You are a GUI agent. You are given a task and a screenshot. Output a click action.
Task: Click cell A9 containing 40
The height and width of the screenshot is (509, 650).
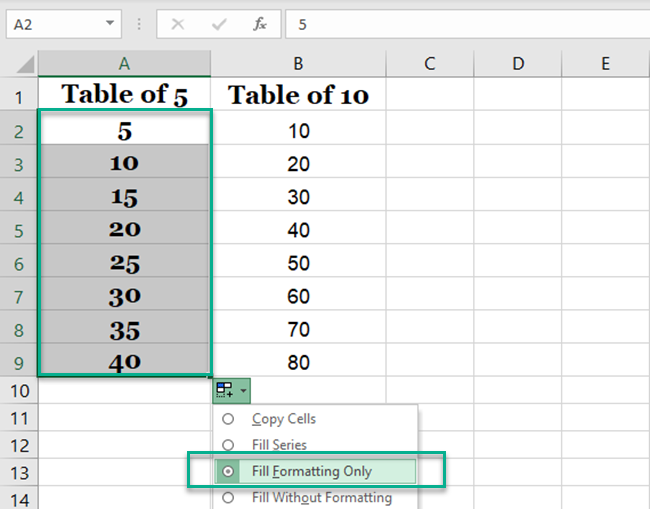click(125, 362)
